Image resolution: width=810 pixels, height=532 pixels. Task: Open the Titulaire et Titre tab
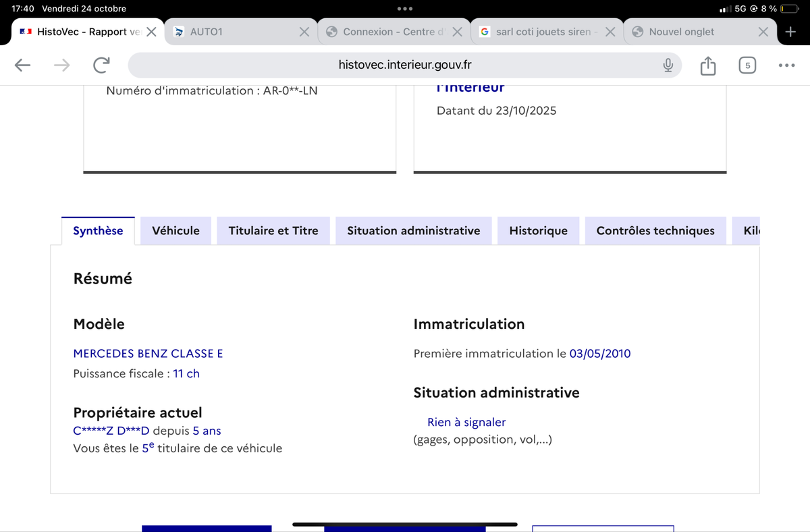273,231
